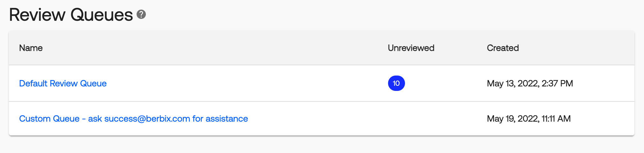Click the blue unreviewed count badge 10
This screenshot has height=153, width=644.
click(x=396, y=83)
